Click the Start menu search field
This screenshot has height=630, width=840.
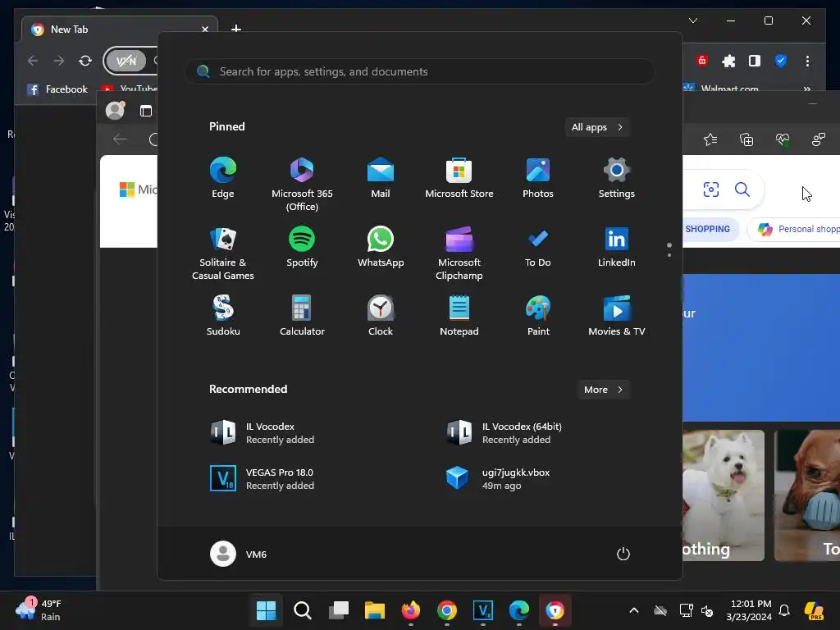pyautogui.click(x=420, y=72)
